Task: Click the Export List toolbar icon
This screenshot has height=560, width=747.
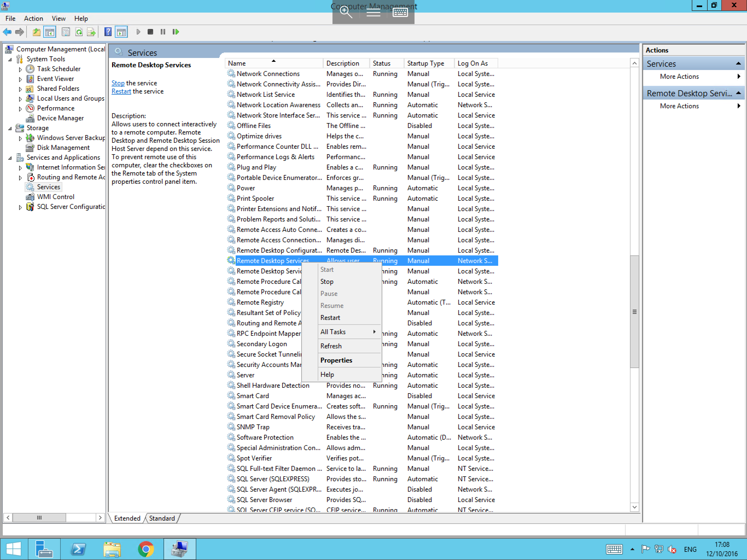Action: click(91, 32)
